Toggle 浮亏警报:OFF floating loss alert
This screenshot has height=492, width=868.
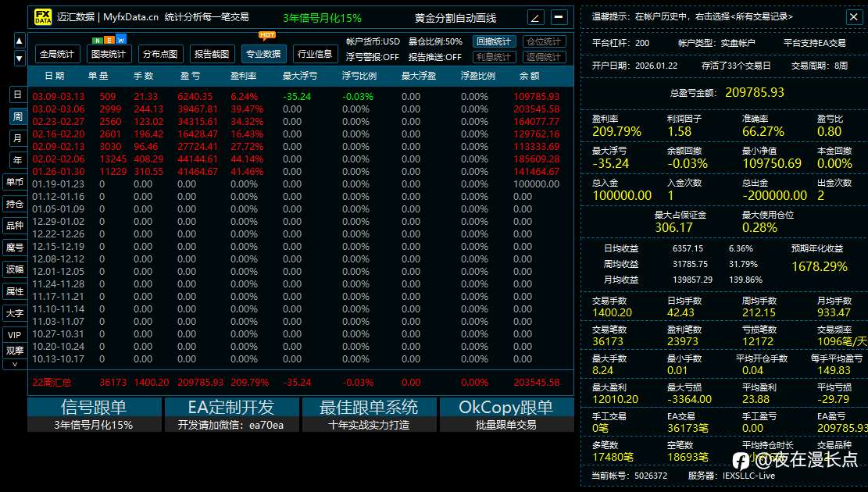[373, 57]
